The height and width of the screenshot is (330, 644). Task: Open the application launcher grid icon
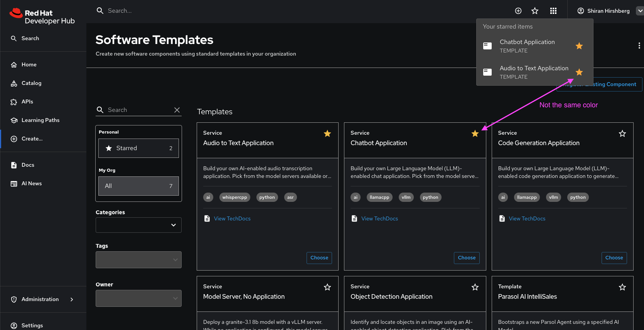(x=553, y=11)
